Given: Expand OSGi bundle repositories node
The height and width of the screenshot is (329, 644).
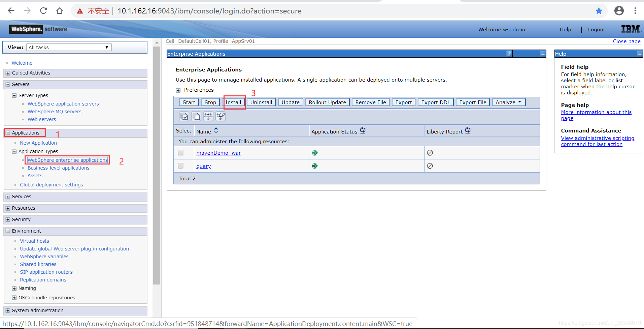Looking at the screenshot, I should tap(14, 298).
